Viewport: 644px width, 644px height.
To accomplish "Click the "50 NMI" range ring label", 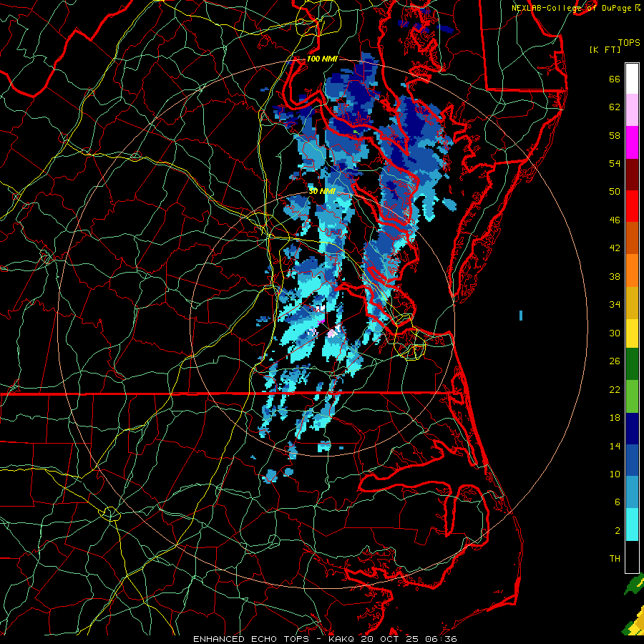I will tap(322, 191).
